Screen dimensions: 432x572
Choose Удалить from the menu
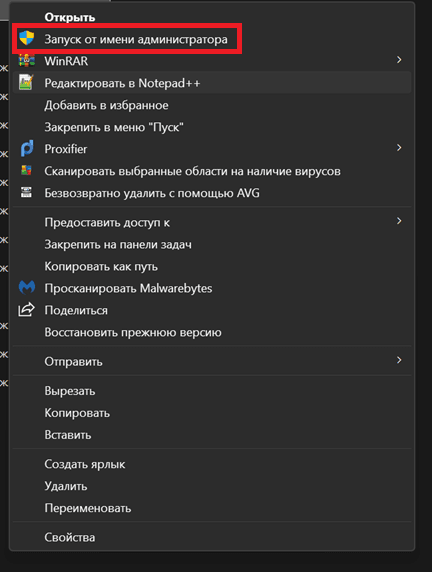tap(212, 486)
